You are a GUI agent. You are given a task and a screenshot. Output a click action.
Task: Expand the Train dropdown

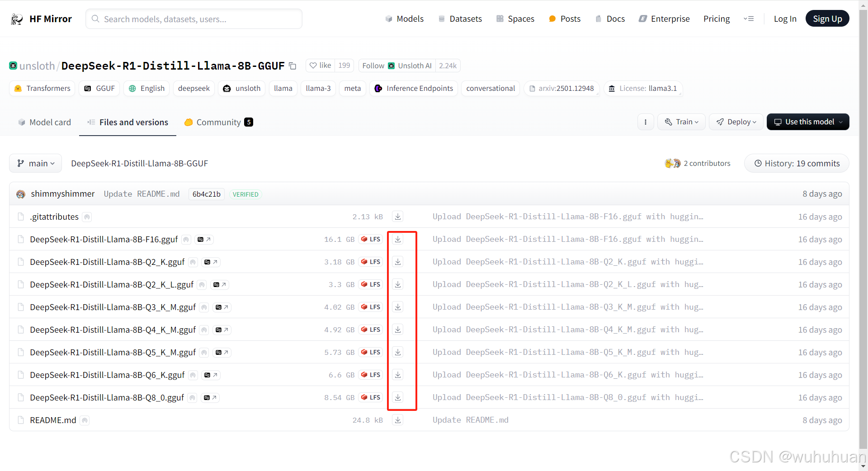(681, 122)
